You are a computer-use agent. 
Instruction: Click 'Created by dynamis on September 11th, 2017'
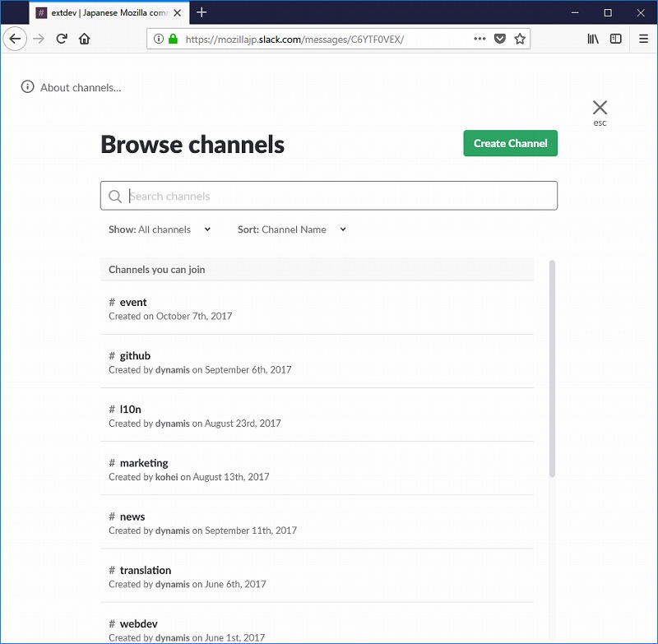[202, 530]
